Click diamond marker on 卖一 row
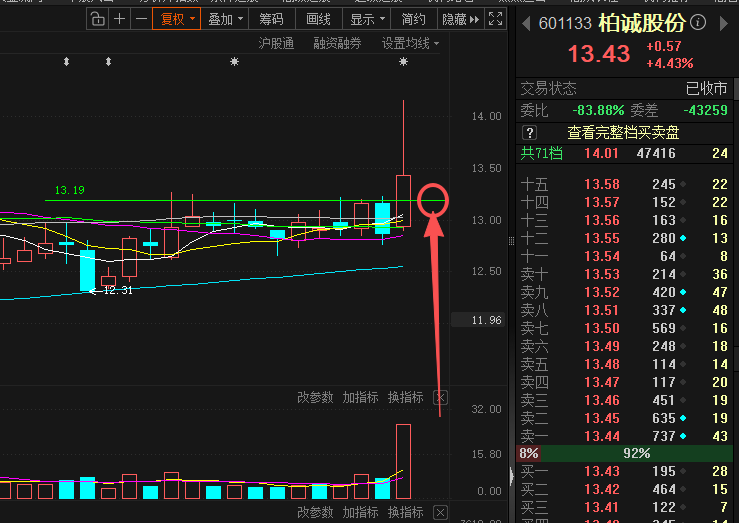Image resolution: width=739 pixels, height=523 pixels. click(x=683, y=437)
